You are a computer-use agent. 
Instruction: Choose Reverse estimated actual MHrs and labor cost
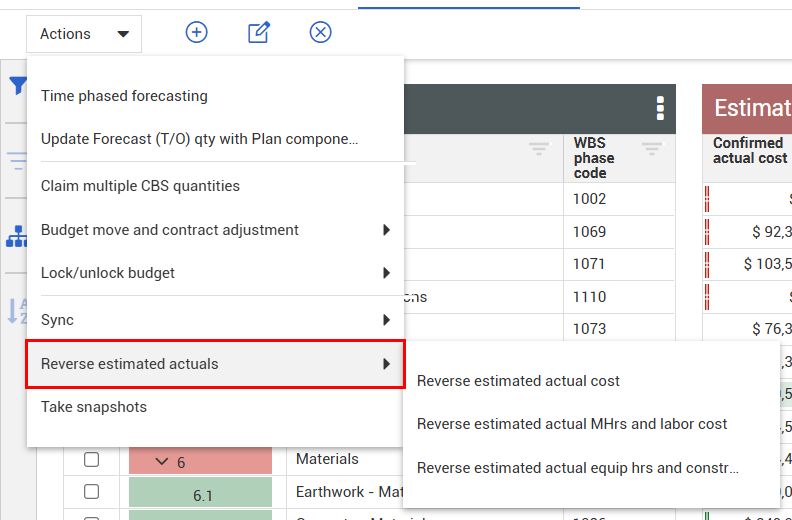point(572,424)
